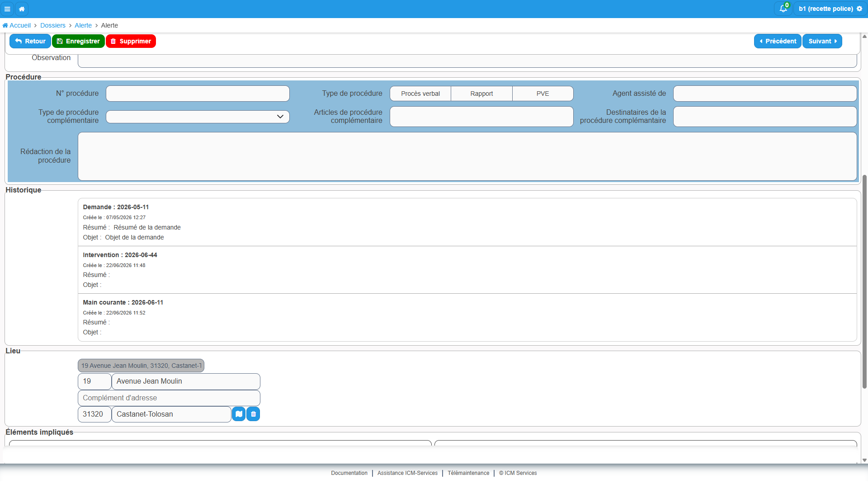Click postal code field 31320

94,414
